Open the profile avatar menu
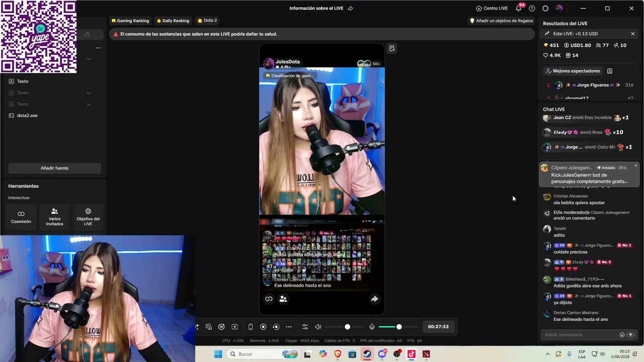This screenshot has height=362, width=644. pyautogui.click(x=559, y=8)
